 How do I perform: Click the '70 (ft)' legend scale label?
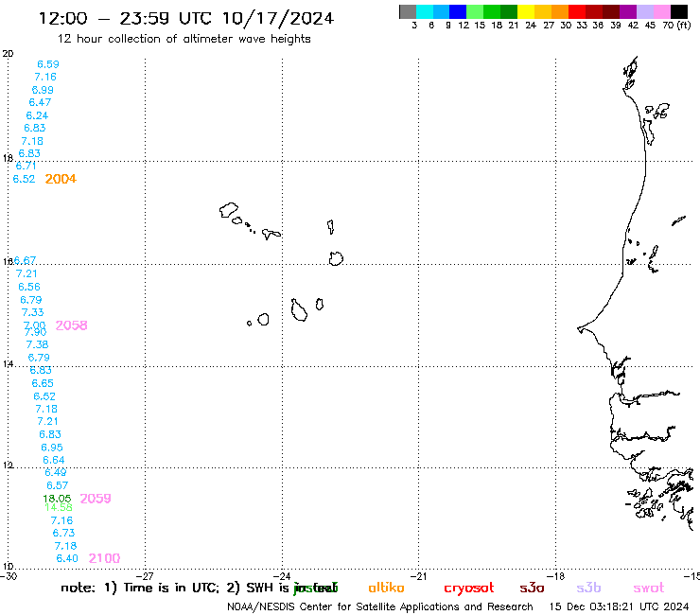point(676,25)
